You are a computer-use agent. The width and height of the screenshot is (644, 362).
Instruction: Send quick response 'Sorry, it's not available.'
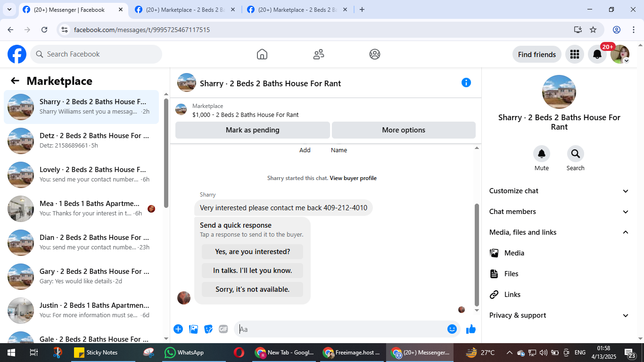(x=253, y=289)
